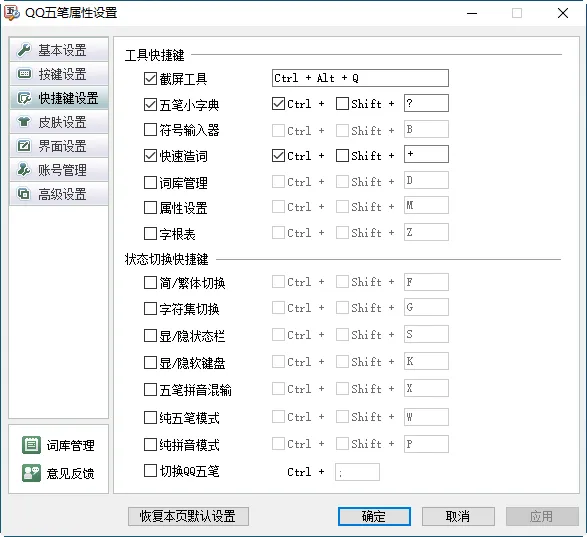Toggle Ctrl checkbox in the 快速造词 row

click(279, 155)
